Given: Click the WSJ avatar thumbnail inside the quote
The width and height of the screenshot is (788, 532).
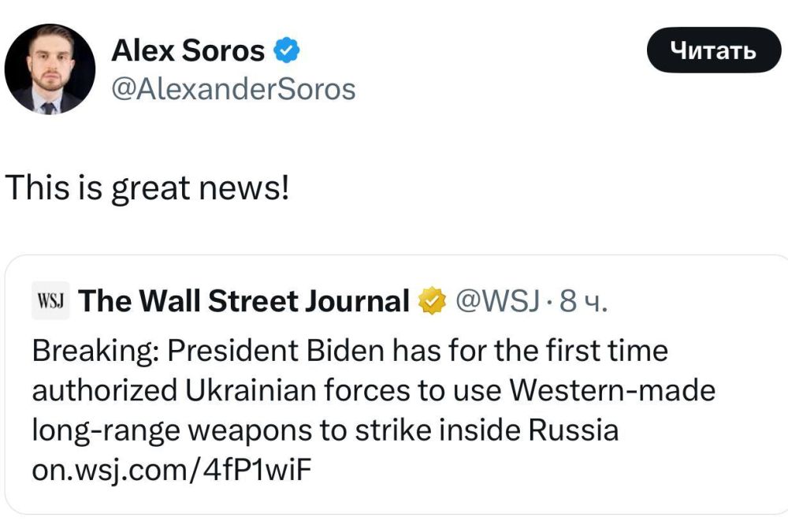Looking at the screenshot, I should tap(50, 300).
